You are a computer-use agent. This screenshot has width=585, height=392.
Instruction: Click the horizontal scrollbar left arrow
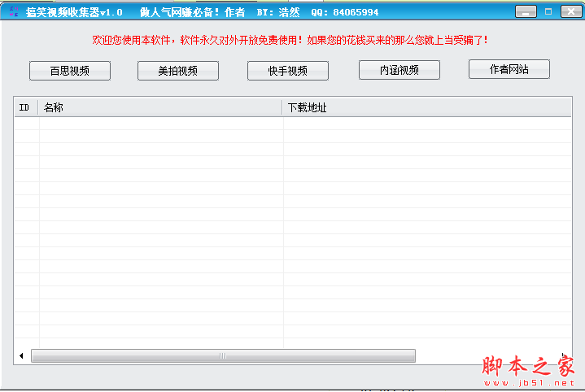pos(21,356)
